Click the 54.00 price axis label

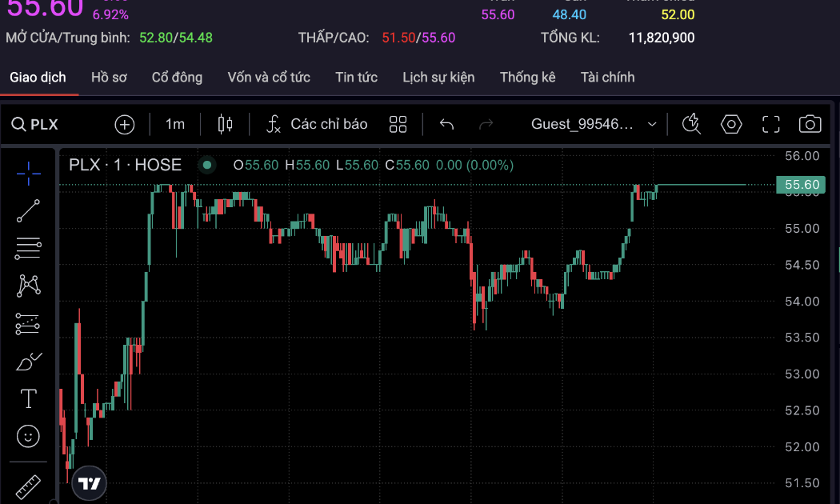coord(802,301)
